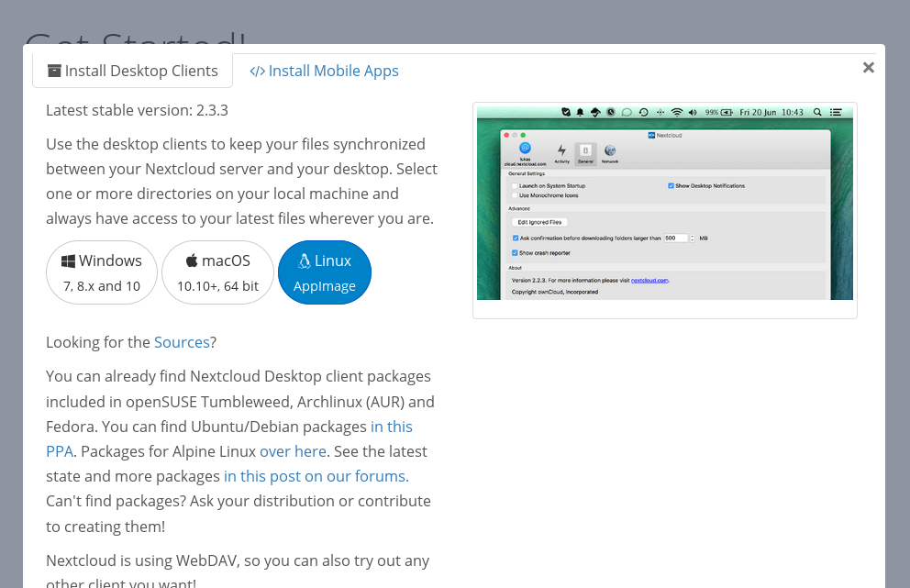Click the code brackets icon beside Install Mobile Apps

257,71
